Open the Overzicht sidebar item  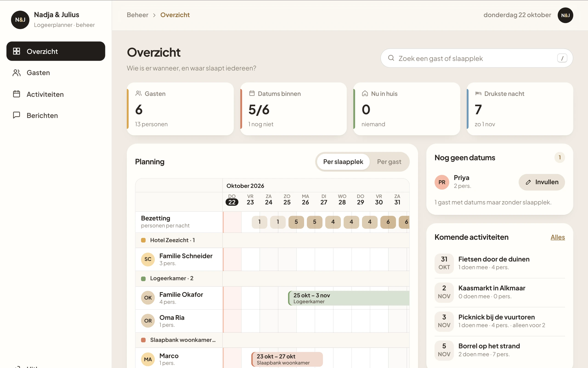[x=56, y=51]
